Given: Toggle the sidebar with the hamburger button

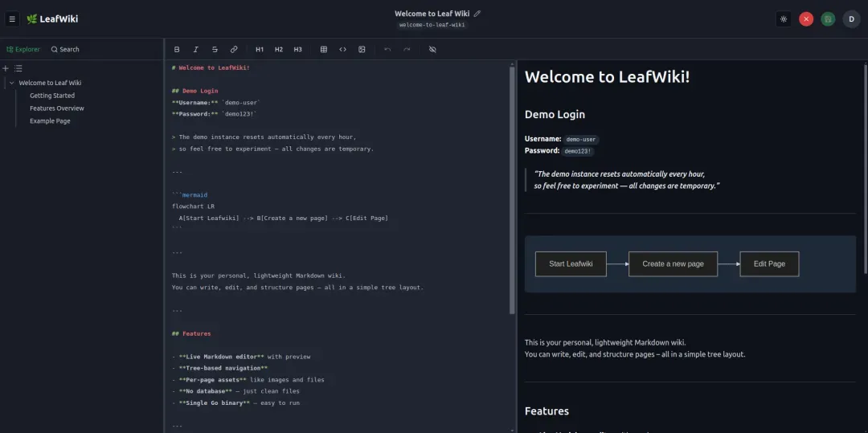Looking at the screenshot, I should [x=12, y=18].
